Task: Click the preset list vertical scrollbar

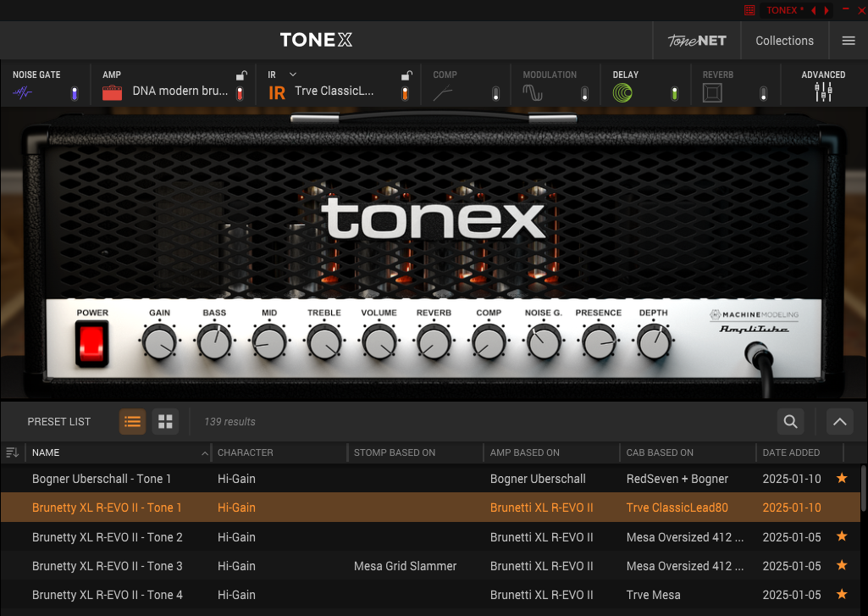Action: click(x=864, y=489)
